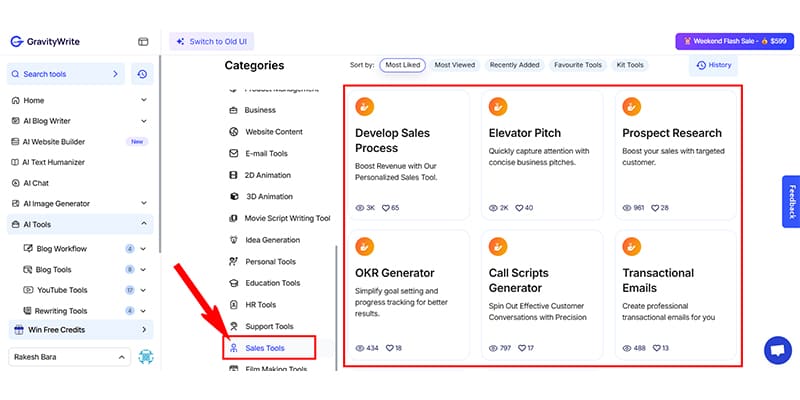Select the Personal Tools category

coord(270,261)
